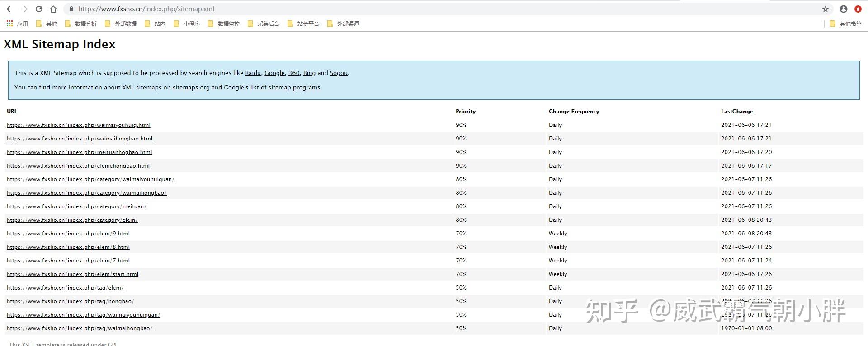Open the apps grid in bookmarks bar

10,23
